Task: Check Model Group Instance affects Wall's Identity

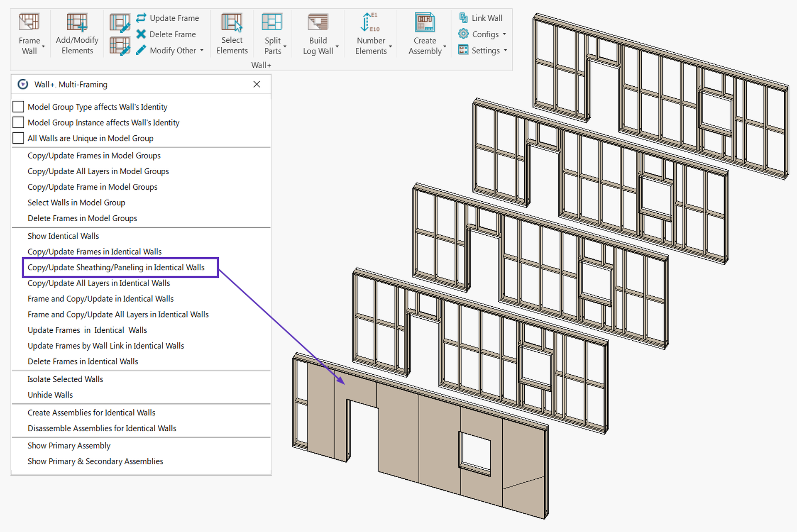Action: [x=18, y=122]
